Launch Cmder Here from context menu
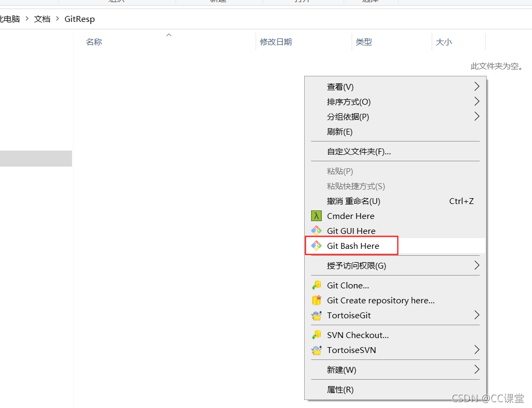Image resolution: width=532 pixels, height=408 pixels. pyautogui.click(x=395, y=216)
